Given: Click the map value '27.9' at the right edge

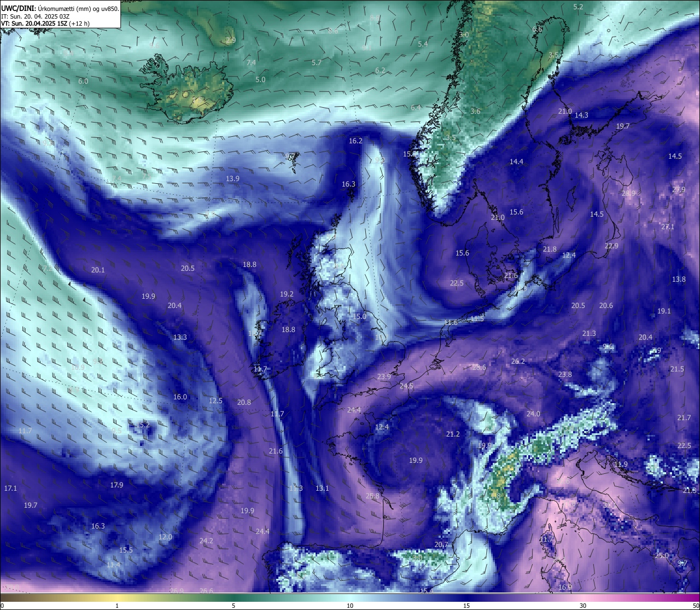Looking at the screenshot, I should 679,189.
